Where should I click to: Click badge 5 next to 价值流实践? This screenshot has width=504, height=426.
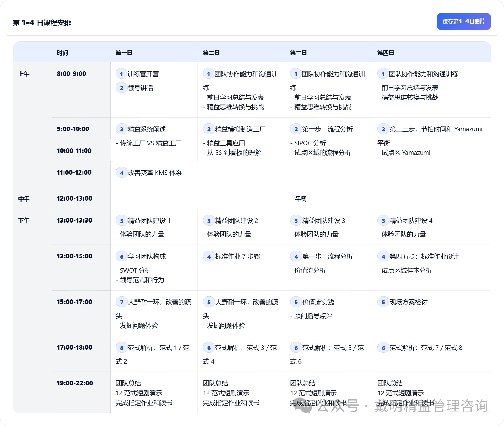296,302
